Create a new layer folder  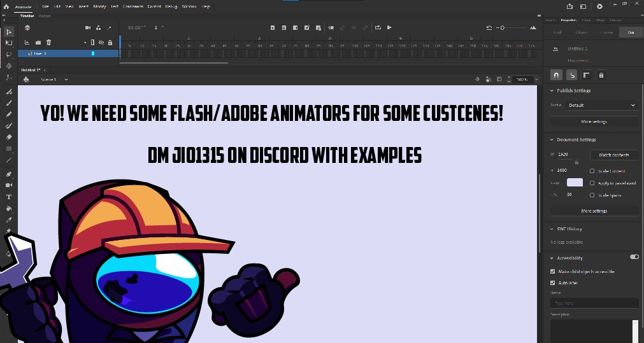point(38,42)
